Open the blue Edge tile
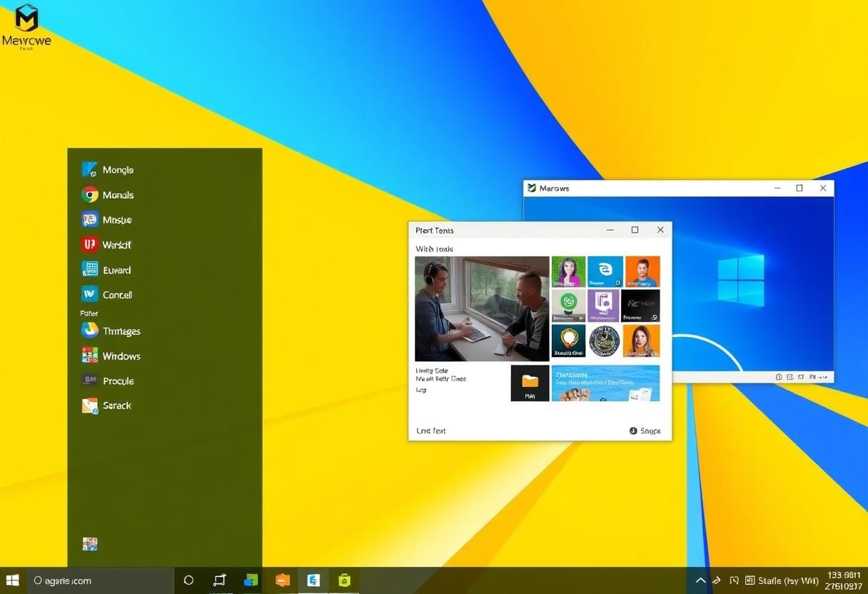The image size is (868, 594). tap(605, 271)
